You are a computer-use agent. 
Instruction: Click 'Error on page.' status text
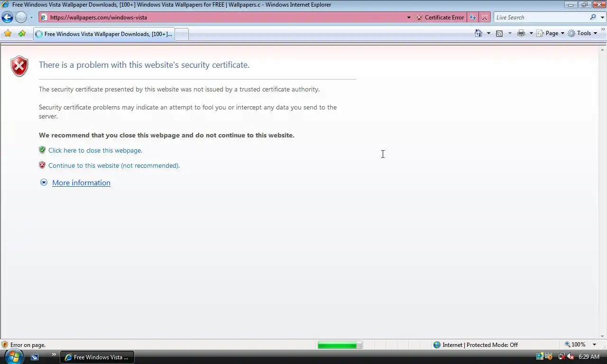click(28, 345)
